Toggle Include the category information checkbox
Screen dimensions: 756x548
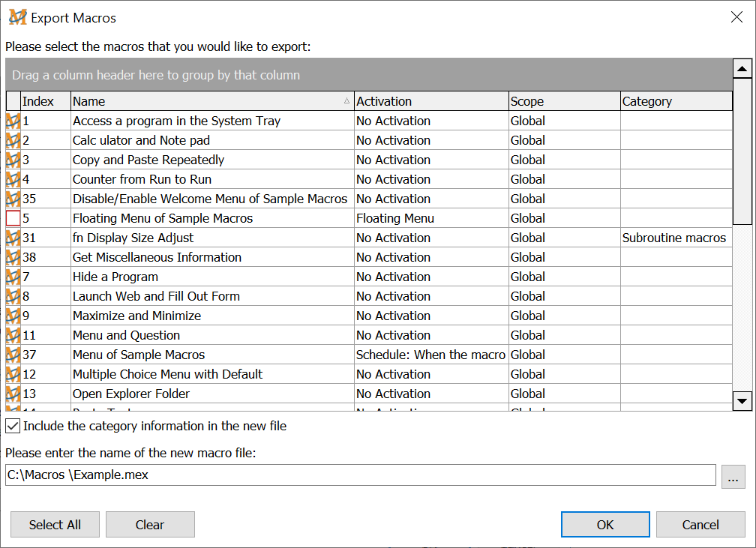tap(13, 426)
